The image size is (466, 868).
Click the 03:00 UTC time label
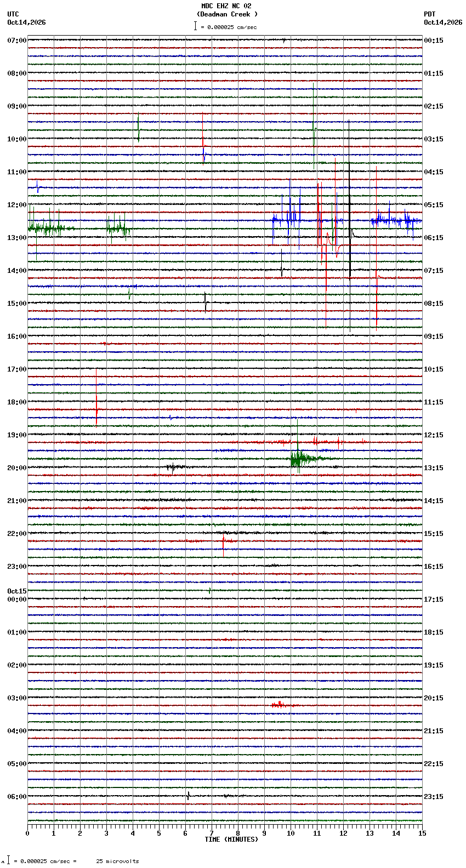click(x=17, y=698)
